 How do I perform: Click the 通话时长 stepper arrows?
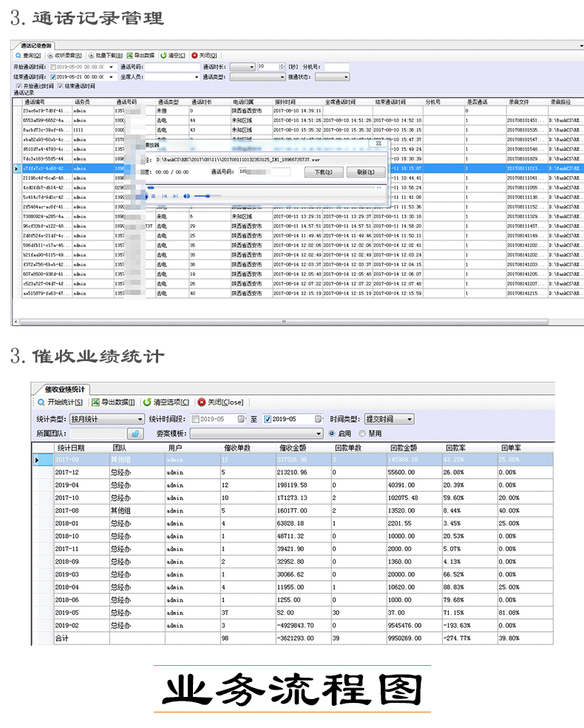pyautogui.click(x=282, y=67)
